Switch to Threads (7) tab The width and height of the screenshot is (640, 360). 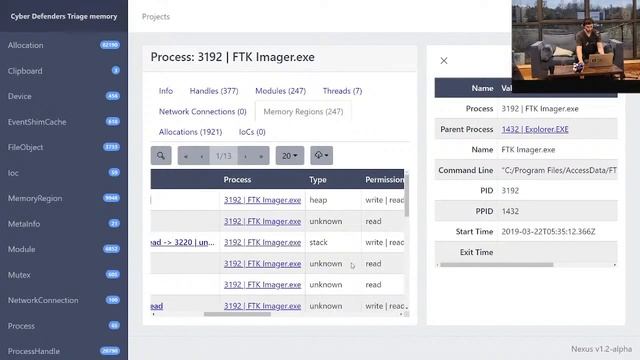(342, 91)
